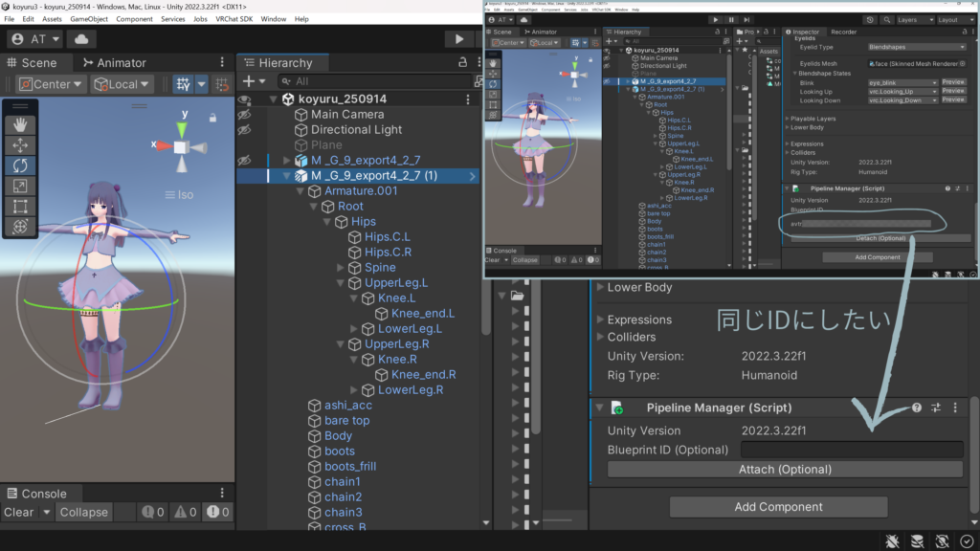The width and height of the screenshot is (980, 551).
Task: Open the Center pivot dropdown
Action: pos(50,84)
